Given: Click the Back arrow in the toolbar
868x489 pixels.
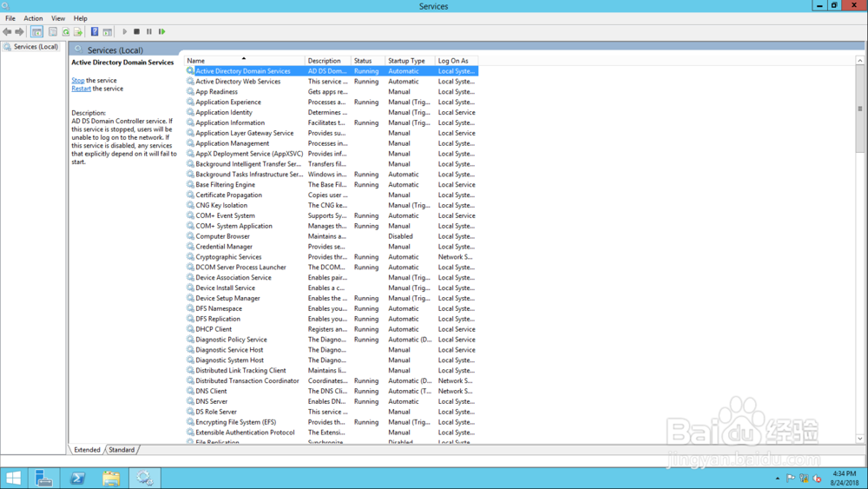Looking at the screenshot, I should click(7, 31).
